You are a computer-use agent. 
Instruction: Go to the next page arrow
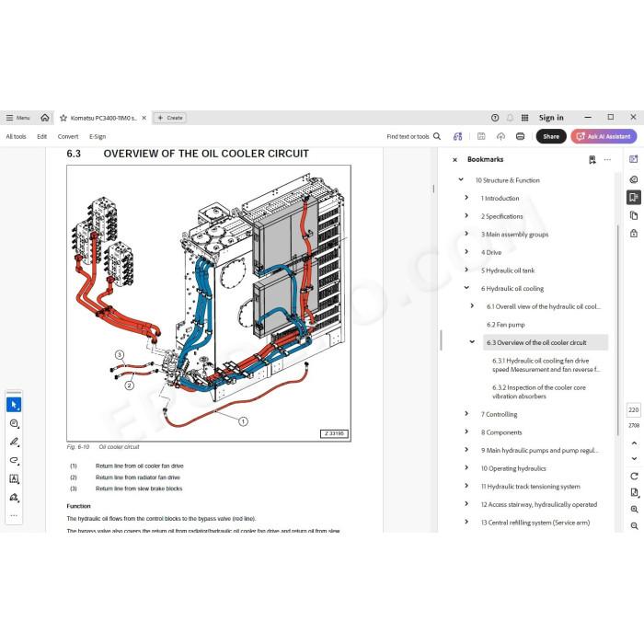(634, 458)
